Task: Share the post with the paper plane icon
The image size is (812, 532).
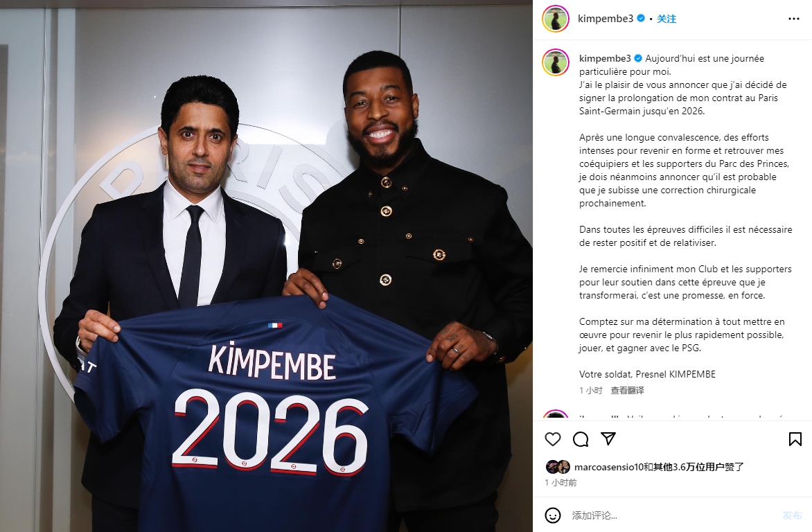Action: [x=608, y=438]
